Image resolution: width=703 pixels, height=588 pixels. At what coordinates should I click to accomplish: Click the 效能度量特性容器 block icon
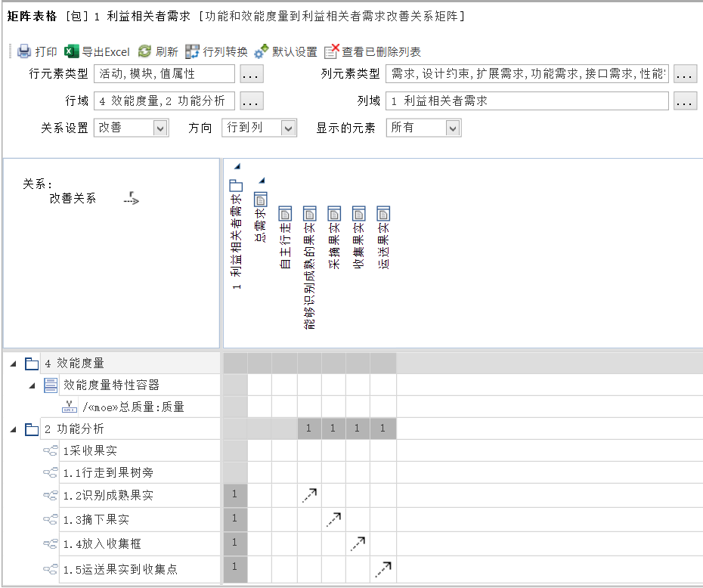pyautogui.click(x=51, y=385)
